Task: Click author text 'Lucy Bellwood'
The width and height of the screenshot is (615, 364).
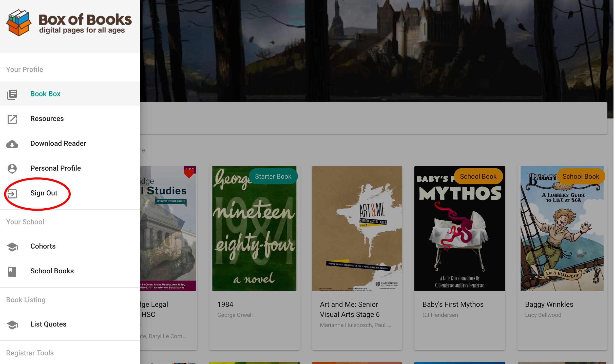Action: (x=543, y=315)
